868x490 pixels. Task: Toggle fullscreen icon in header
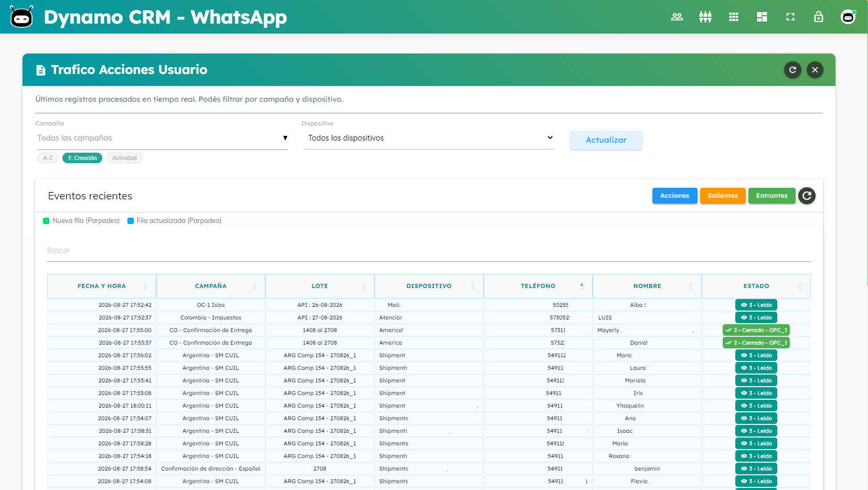tap(790, 17)
